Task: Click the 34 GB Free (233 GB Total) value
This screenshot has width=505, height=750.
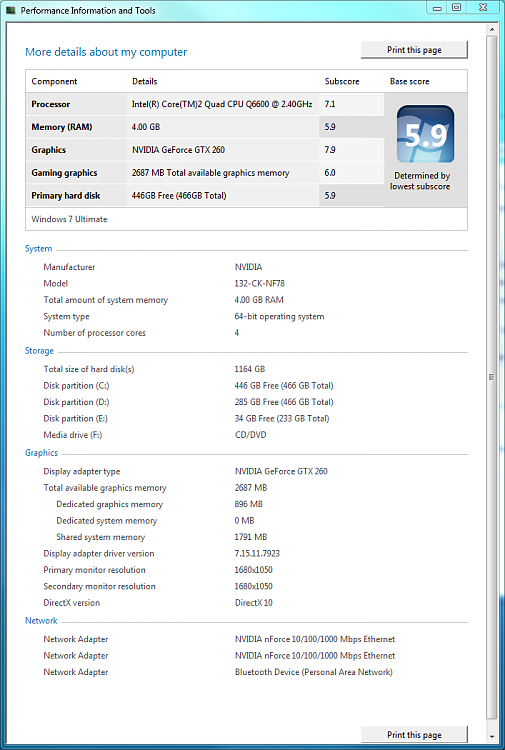Action: (282, 419)
